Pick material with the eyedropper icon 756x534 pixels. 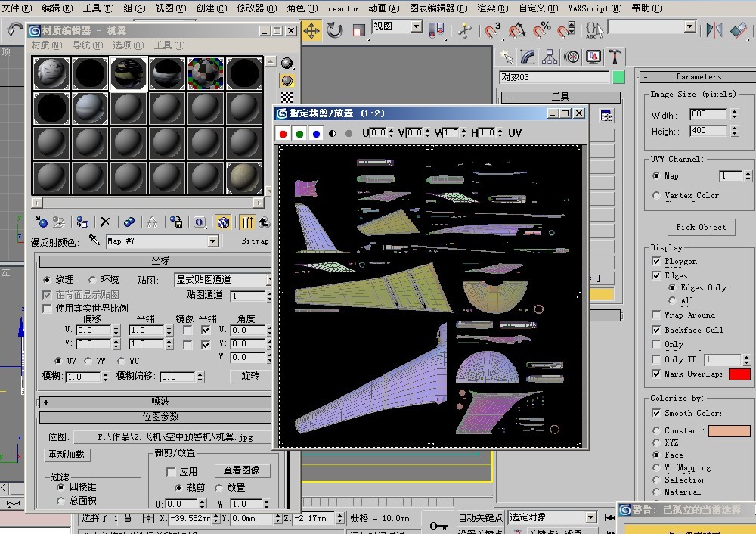click(x=94, y=241)
